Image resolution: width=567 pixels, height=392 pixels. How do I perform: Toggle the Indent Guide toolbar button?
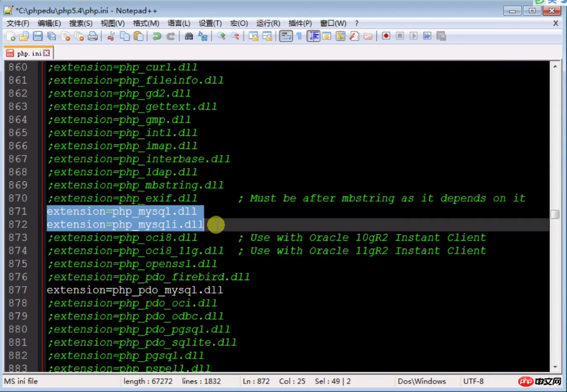click(314, 36)
